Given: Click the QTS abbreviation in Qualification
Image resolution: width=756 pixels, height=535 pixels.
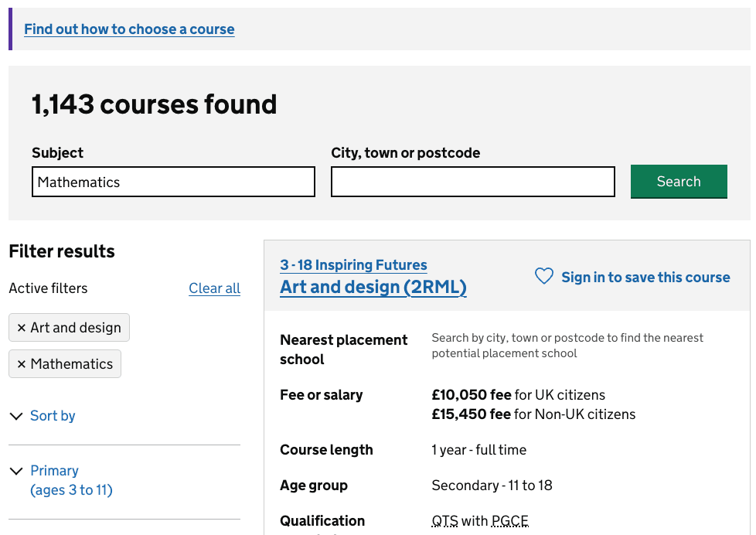Looking at the screenshot, I should (x=444, y=521).
